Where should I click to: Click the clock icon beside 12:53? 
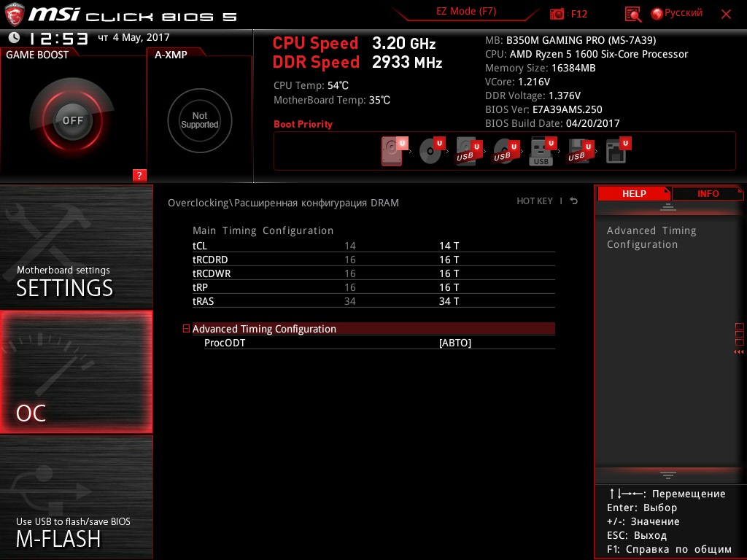14,37
